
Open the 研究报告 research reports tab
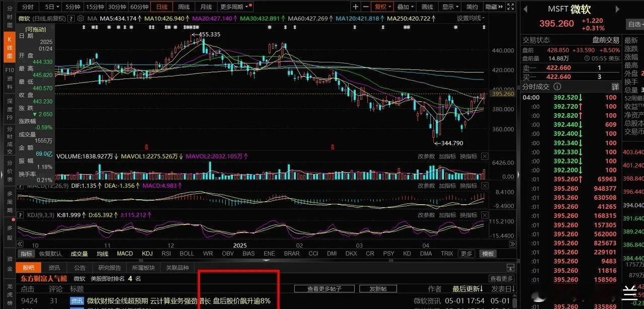[109, 268]
